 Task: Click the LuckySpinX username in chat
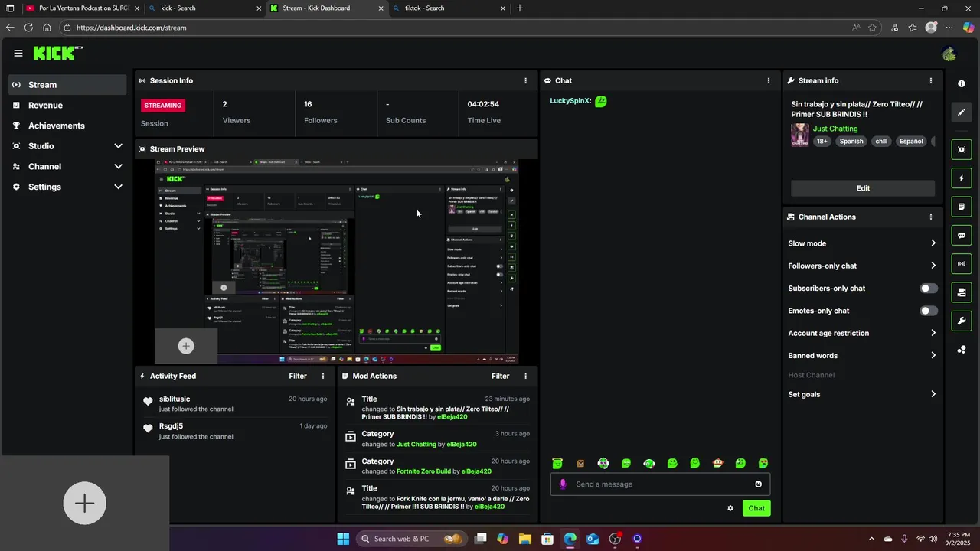coord(570,101)
